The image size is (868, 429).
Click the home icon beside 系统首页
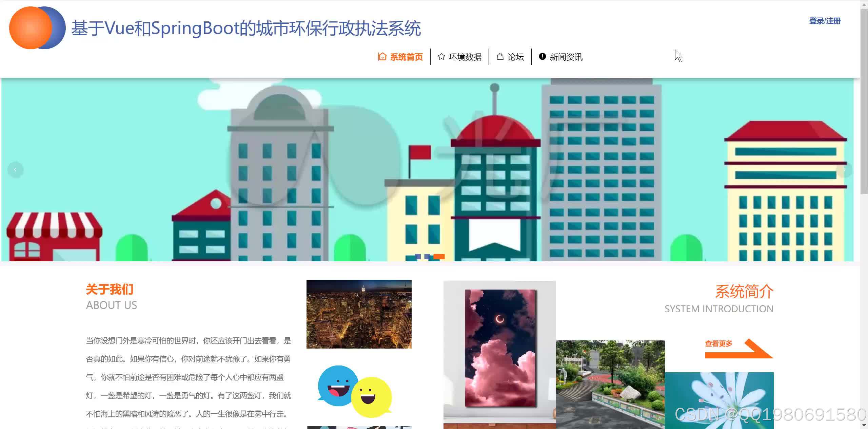[382, 57]
